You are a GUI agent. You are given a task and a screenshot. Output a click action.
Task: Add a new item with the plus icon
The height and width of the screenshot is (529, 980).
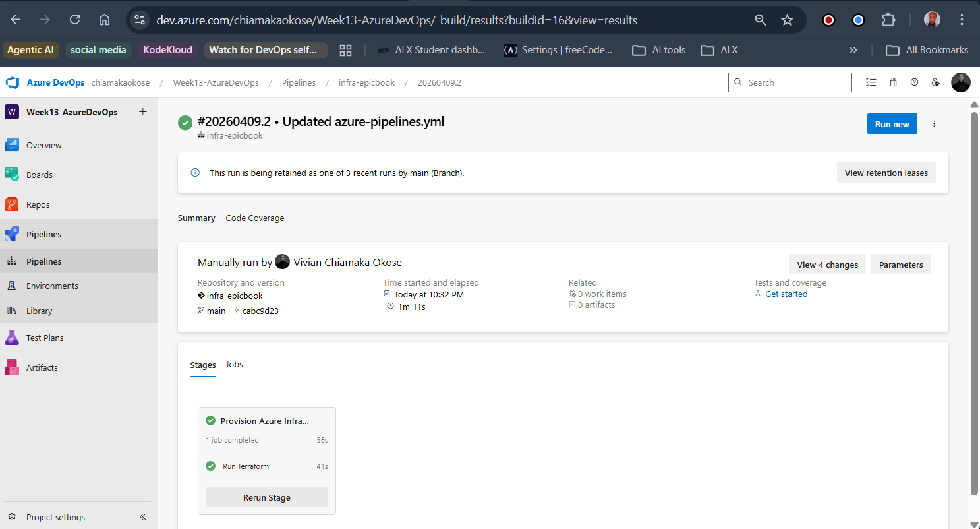[143, 112]
